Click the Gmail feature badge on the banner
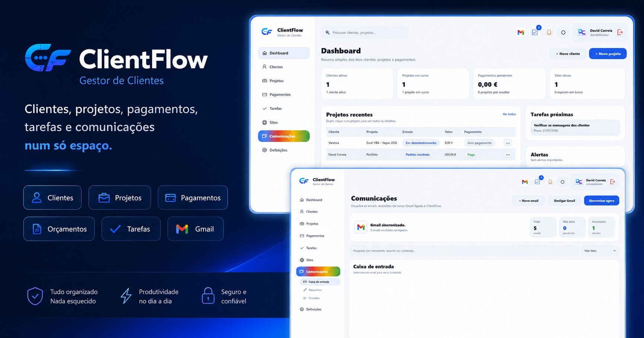The image size is (644, 338). coord(195,229)
